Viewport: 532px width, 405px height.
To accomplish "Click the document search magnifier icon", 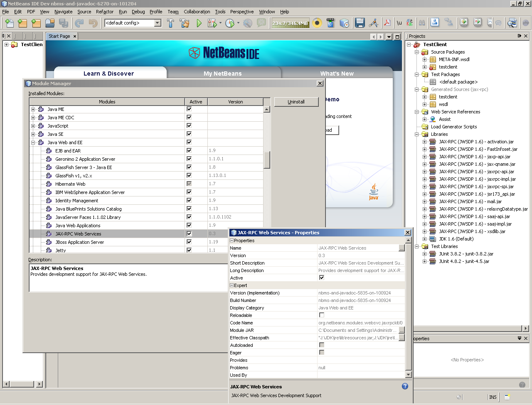I will [x=512, y=23].
